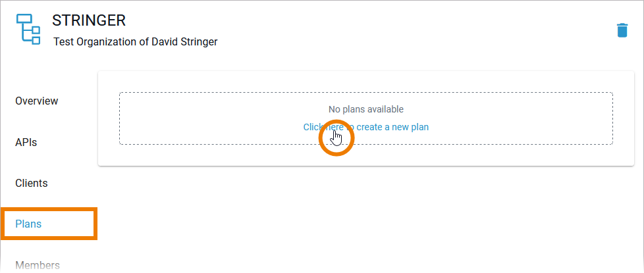Delete the STRINGER organization via trash icon
The width and height of the screenshot is (644, 273).
point(622,30)
